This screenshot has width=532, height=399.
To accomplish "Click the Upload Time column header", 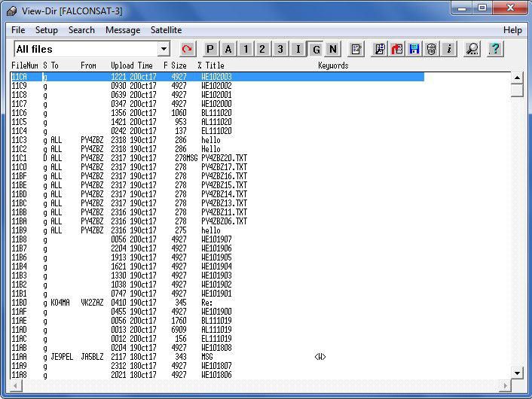I will tap(132, 65).
